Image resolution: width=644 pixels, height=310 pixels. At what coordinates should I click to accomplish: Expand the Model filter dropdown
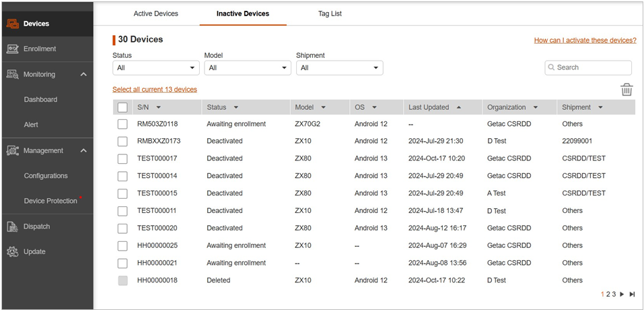(x=248, y=67)
